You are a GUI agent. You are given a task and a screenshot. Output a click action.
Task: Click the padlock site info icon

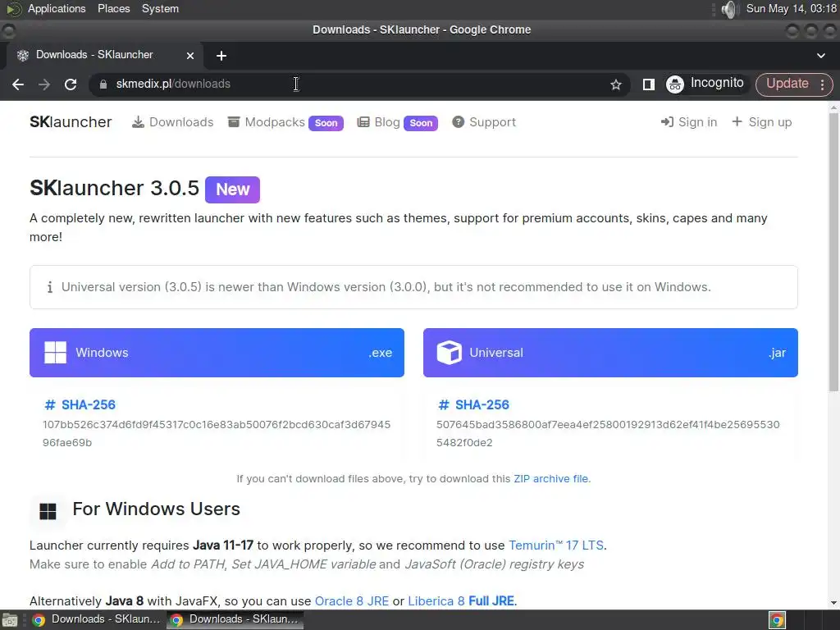tap(103, 84)
